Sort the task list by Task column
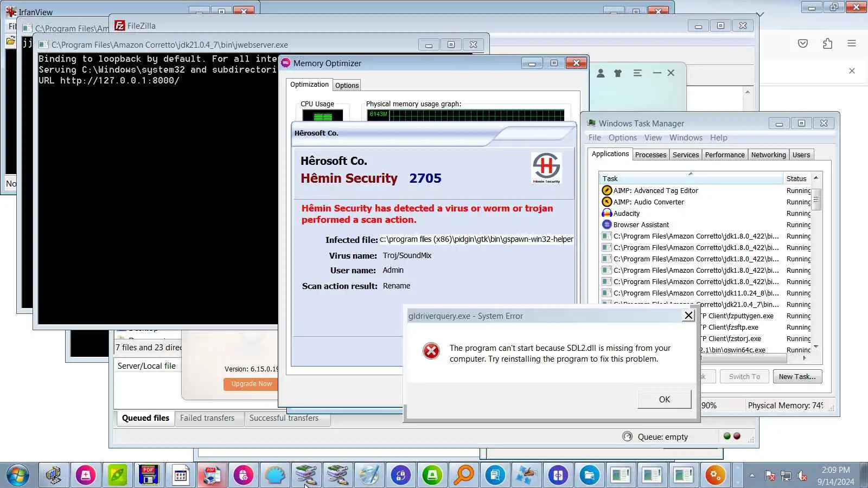 pos(691,178)
